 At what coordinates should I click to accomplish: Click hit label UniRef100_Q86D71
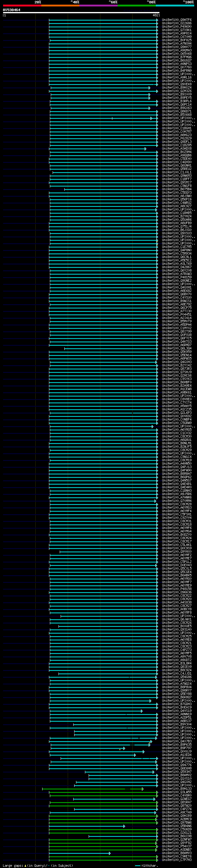[177, 111]
